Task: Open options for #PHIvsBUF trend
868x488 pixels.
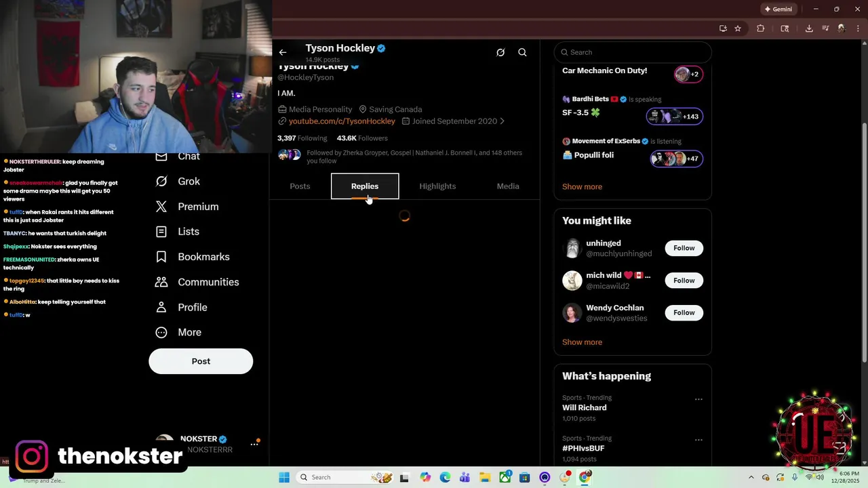Action: coord(698,440)
